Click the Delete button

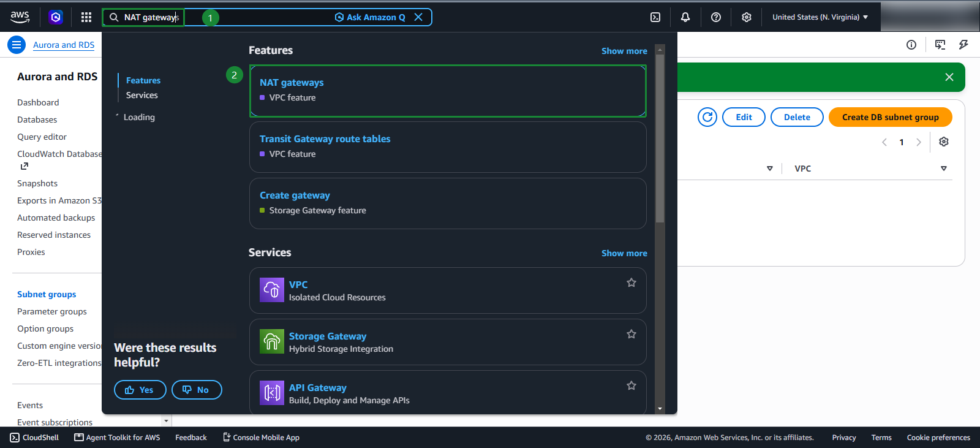click(797, 117)
